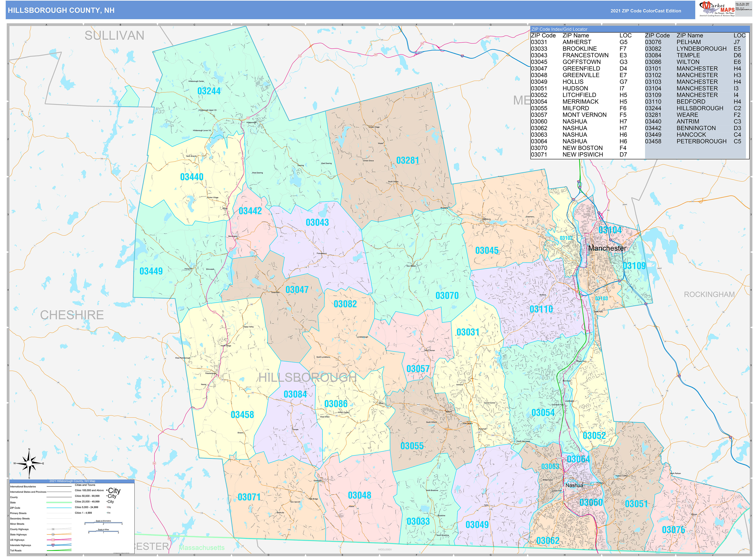756x557 pixels.
Task: Click the 03045 ZIP label on the map
Action: (x=487, y=250)
